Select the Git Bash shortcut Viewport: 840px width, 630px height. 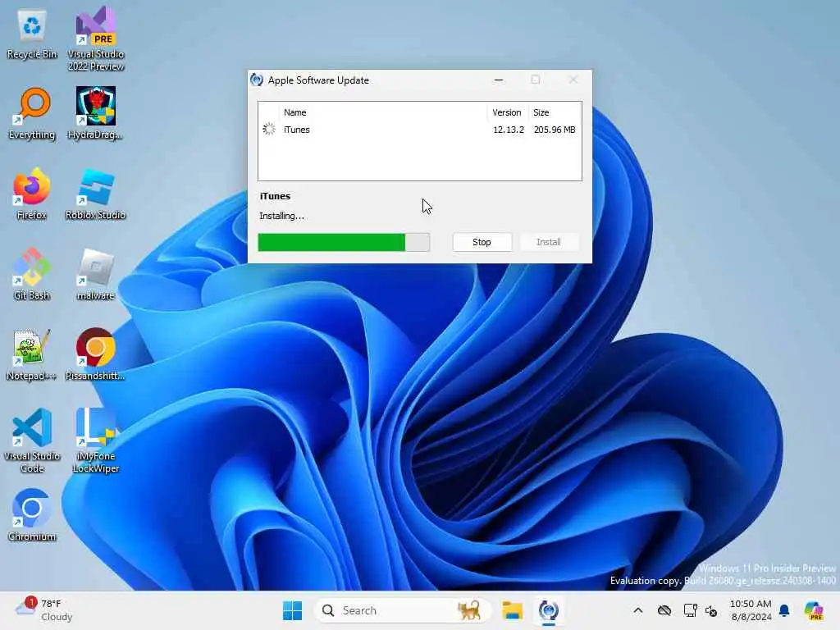pos(32,274)
